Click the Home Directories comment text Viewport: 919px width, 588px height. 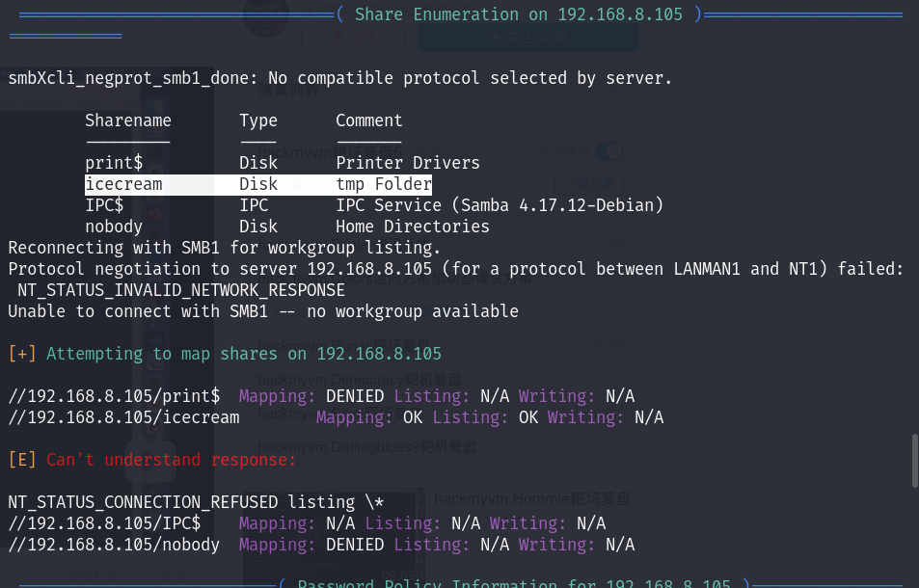pyautogui.click(x=412, y=227)
